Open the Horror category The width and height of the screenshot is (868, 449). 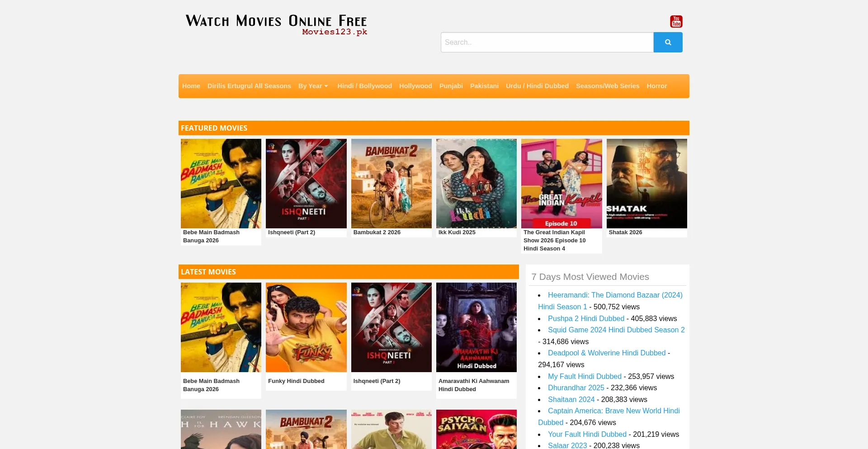click(656, 86)
